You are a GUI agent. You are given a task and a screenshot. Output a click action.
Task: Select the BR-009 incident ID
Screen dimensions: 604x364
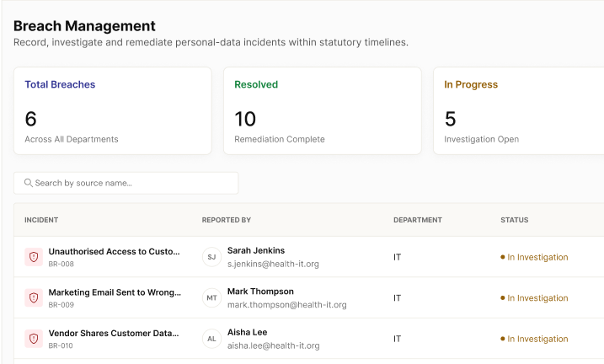61,305
